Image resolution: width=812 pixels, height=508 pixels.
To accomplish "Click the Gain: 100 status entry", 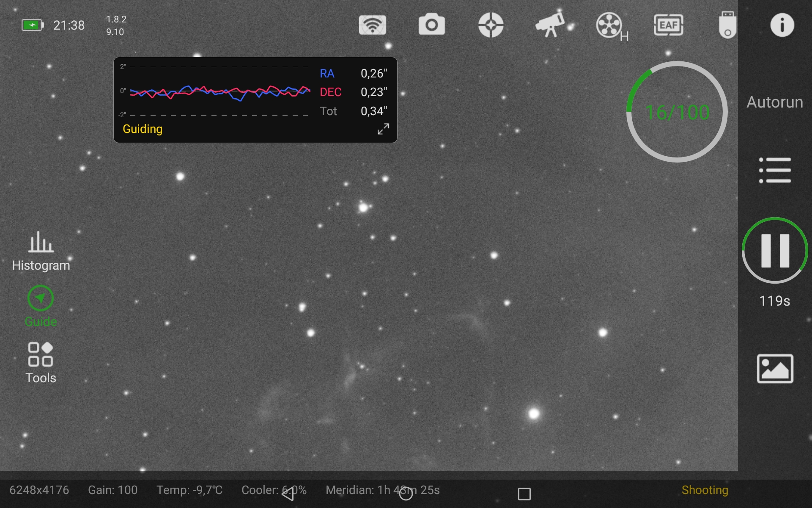I will [x=113, y=490].
